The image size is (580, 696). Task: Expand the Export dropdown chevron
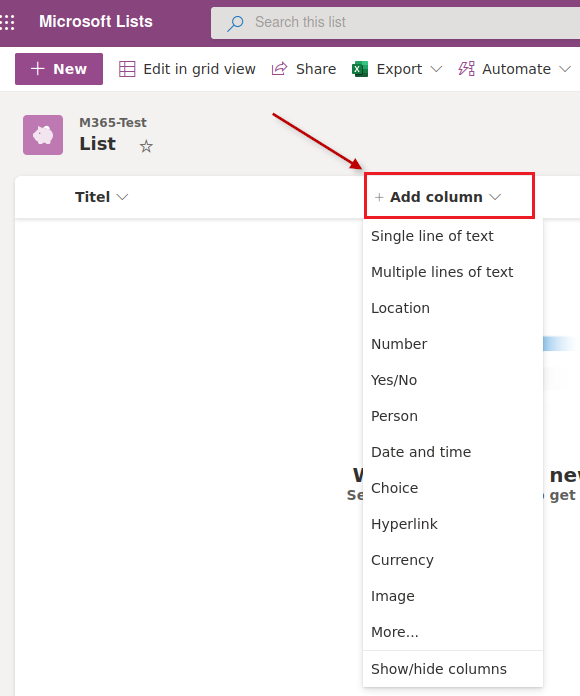pyautogui.click(x=437, y=69)
